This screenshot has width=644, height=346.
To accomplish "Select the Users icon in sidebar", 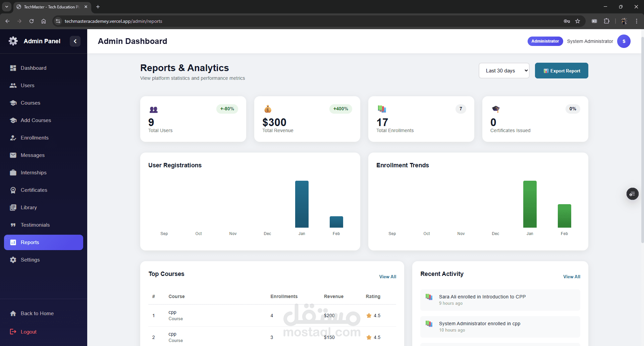I will tap(13, 85).
